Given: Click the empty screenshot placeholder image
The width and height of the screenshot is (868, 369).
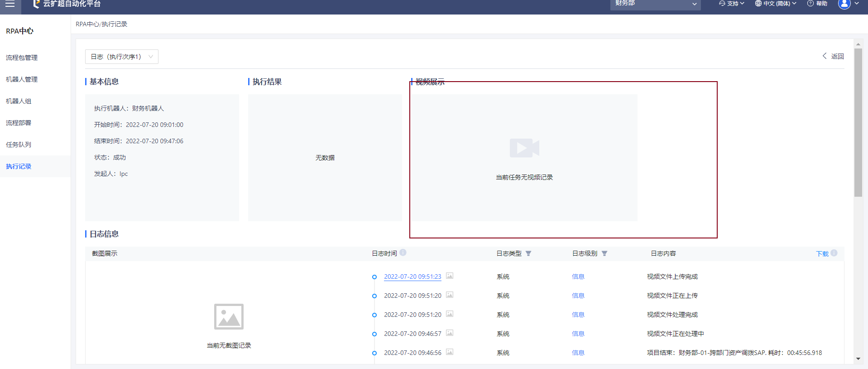Looking at the screenshot, I should [229, 316].
